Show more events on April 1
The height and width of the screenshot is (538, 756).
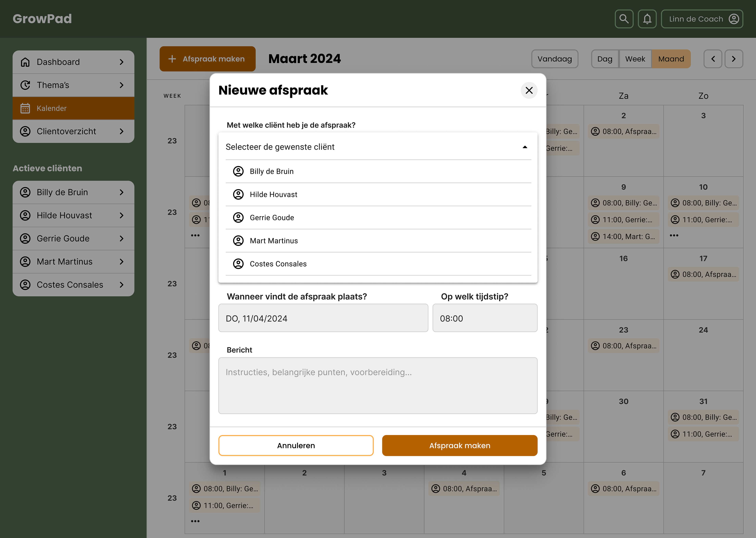click(195, 521)
